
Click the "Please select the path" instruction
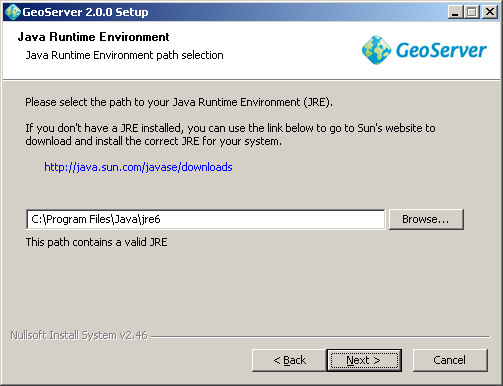(x=179, y=102)
